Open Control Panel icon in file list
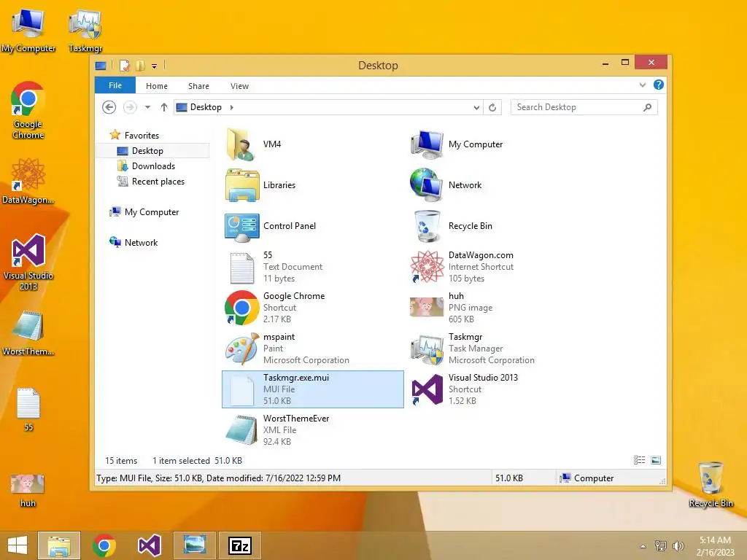This screenshot has width=747, height=560. point(242,227)
